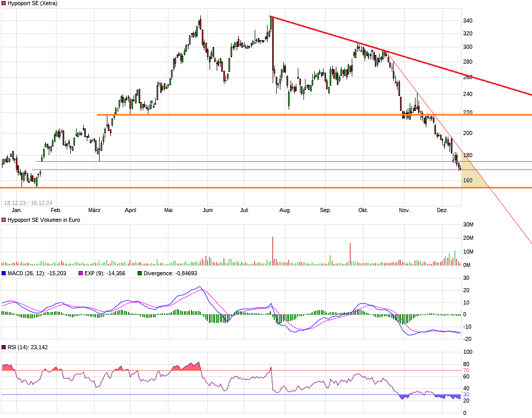Click the 'Nov.' month label

coord(404,211)
